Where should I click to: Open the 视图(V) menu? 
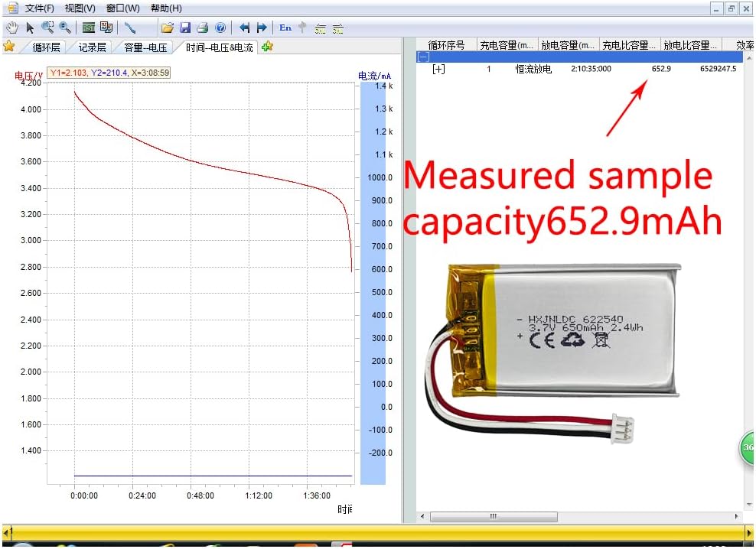pos(80,8)
